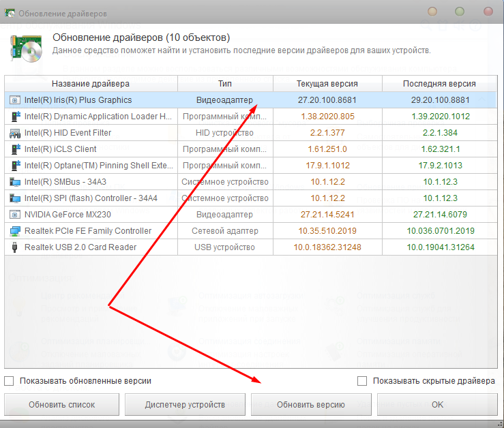This screenshot has height=428, width=504.
Task: Click 'USB устройство' type cell
Action: (x=224, y=247)
